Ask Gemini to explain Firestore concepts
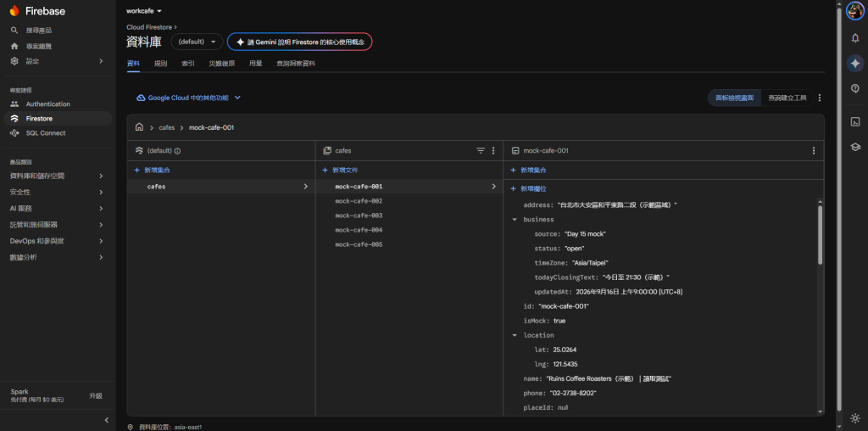The width and height of the screenshot is (868, 431). [299, 42]
